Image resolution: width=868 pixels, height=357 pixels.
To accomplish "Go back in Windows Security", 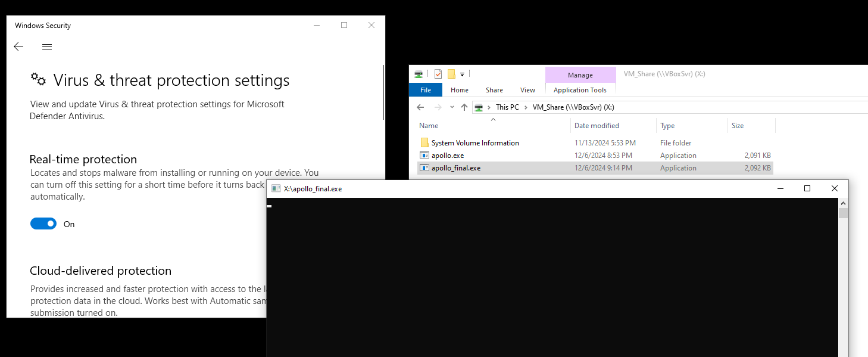I will click(x=18, y=46).
